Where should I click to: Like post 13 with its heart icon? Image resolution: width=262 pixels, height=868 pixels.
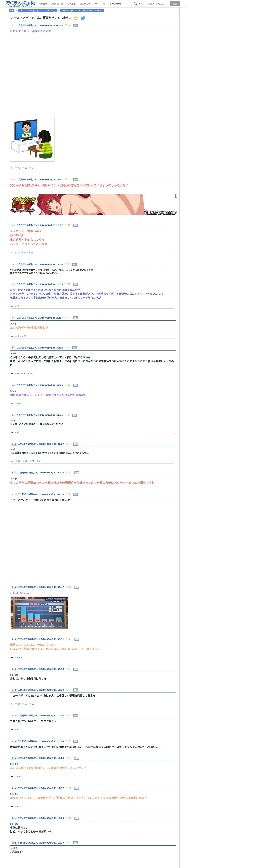pos(67,587)
